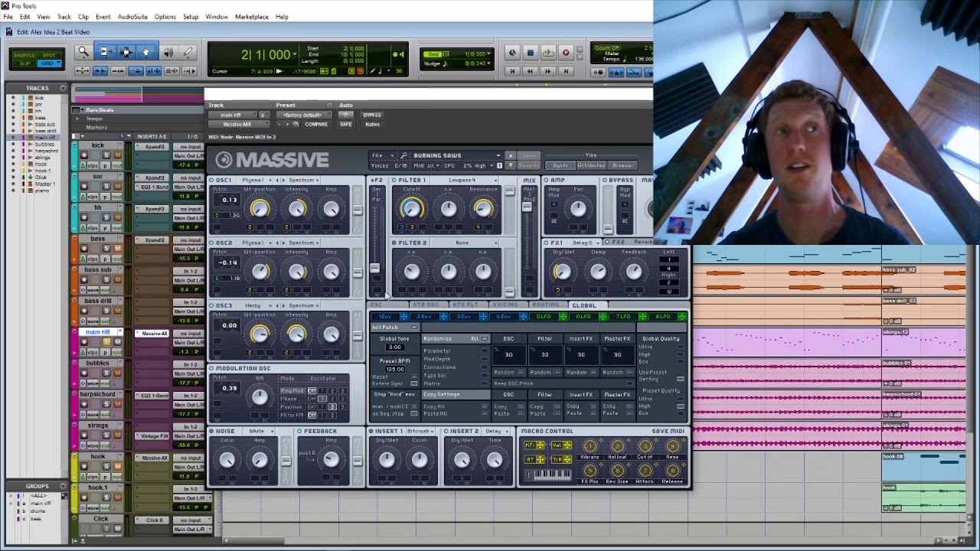This screenshot has width=980, height=551.
Task: Load previous preset with Massive up arrow
Action: 511,156
